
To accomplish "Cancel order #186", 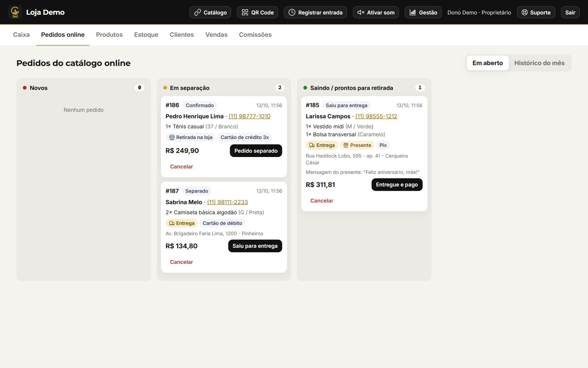I will click(x=181, y=167).
